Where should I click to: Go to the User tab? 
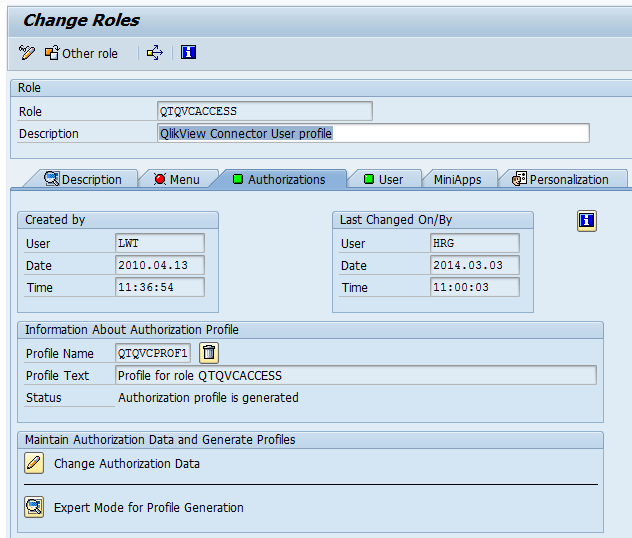[383, 179]
